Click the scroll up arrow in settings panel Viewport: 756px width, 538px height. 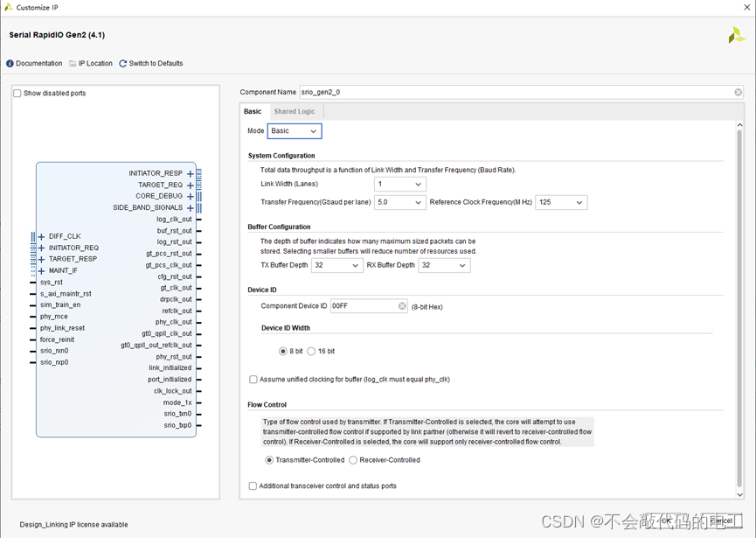[739, 125]
